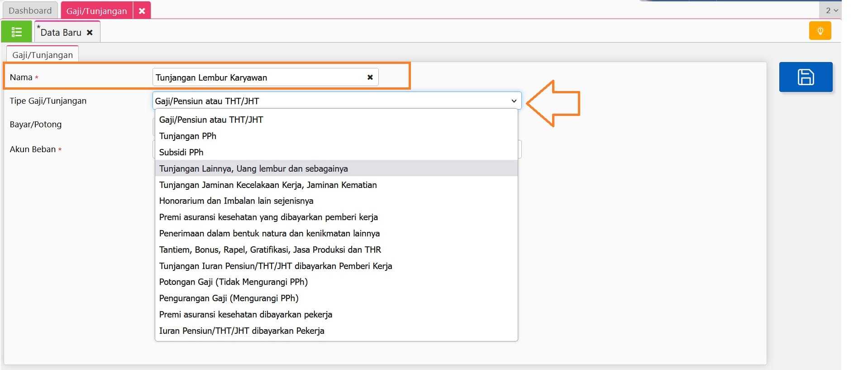
Task: Choose Tantiem, Bonus, Rapel, Gratifikasi option
Action: [x=270, y=250]
